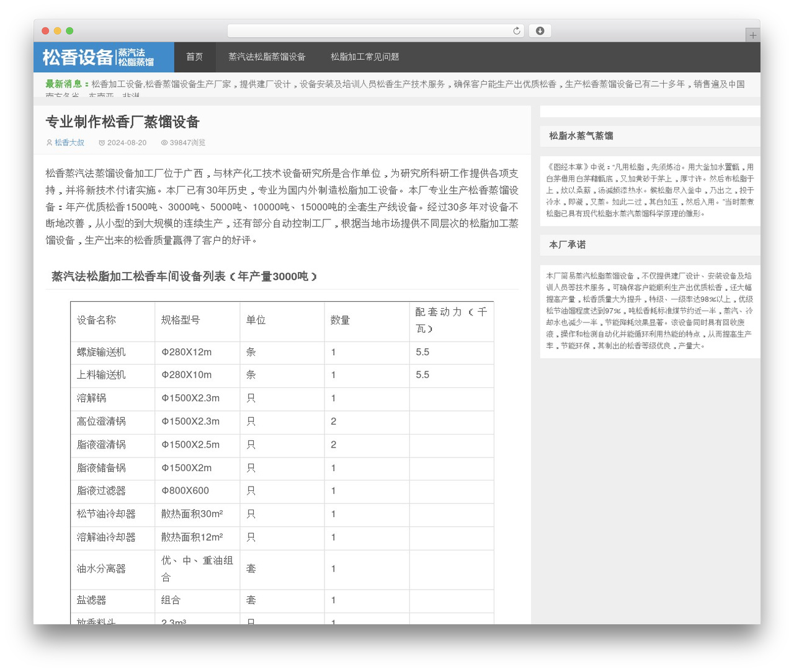
Task: Click the Φ280X12m specification cell
Action: pos(197,353)
